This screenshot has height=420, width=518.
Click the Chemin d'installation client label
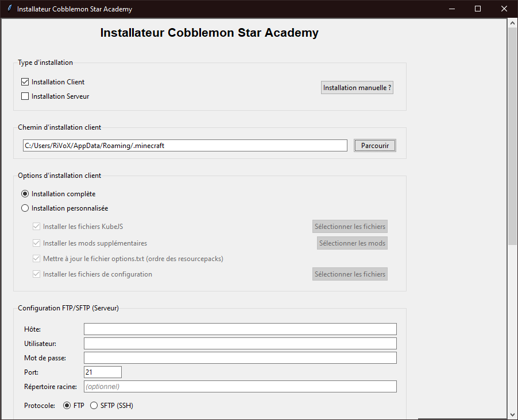60,127
